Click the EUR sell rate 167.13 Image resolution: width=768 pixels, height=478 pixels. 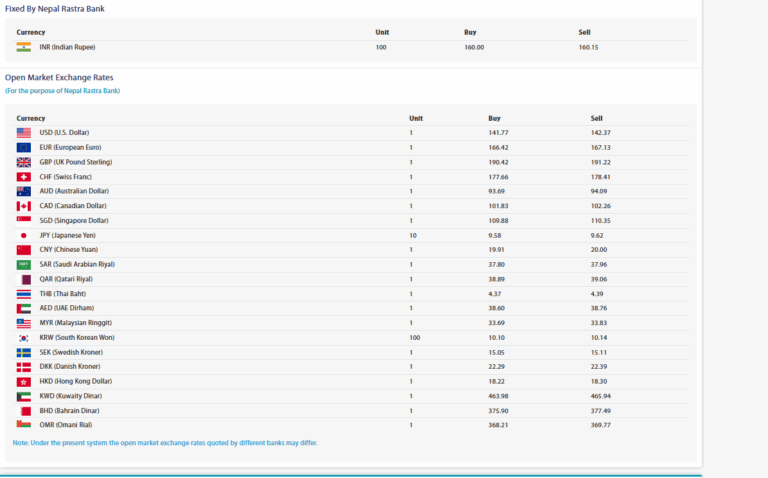[x=601, y=147]
